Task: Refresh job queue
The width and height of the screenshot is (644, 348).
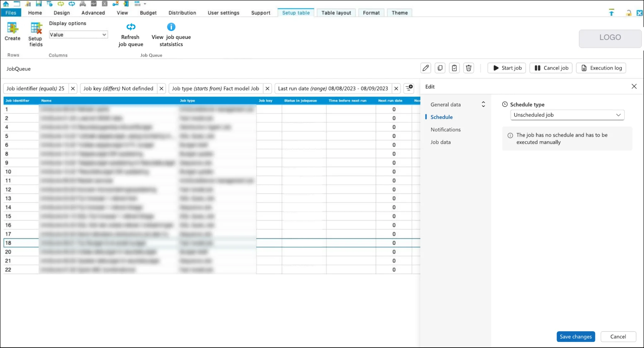Action: (131, 35)
